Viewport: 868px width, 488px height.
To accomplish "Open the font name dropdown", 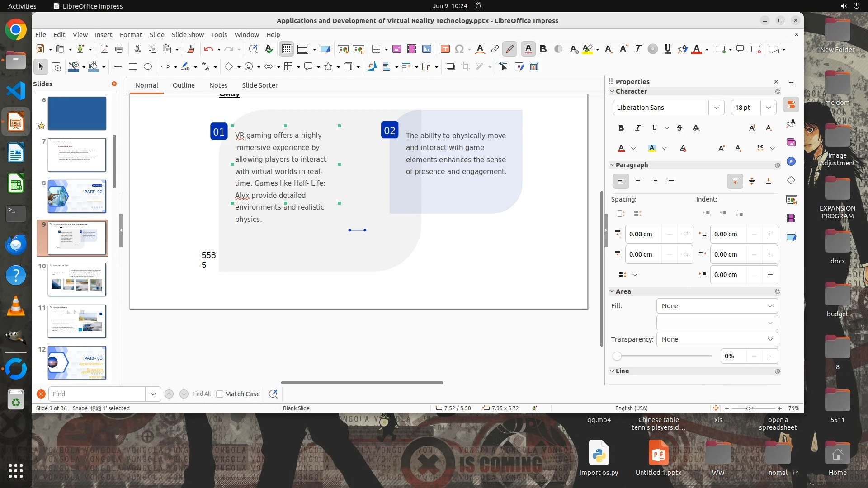I will 716,108.
